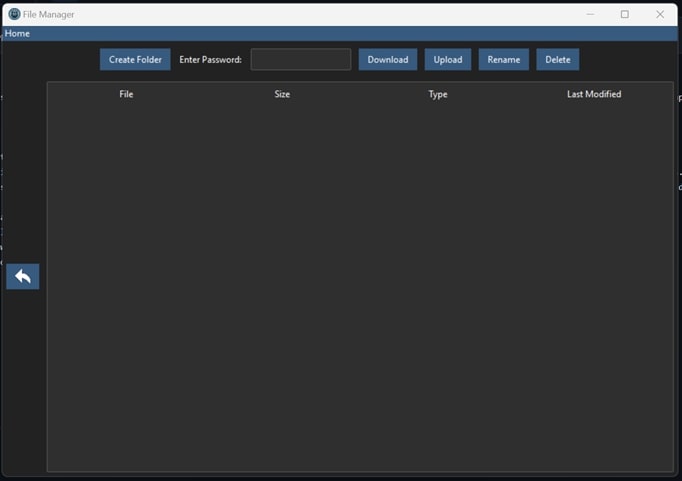
Task: Sort by the File column header
Action: click(126, 94)
